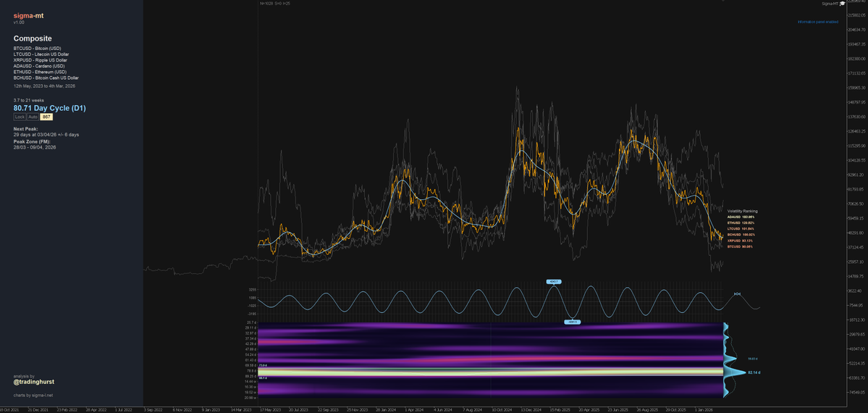Click the N=1028 S=0 I=25 chart parameters text
Image resolution: width=868 pixels, height=413 pixels.
pyautogui.click(x=274, y=4)
